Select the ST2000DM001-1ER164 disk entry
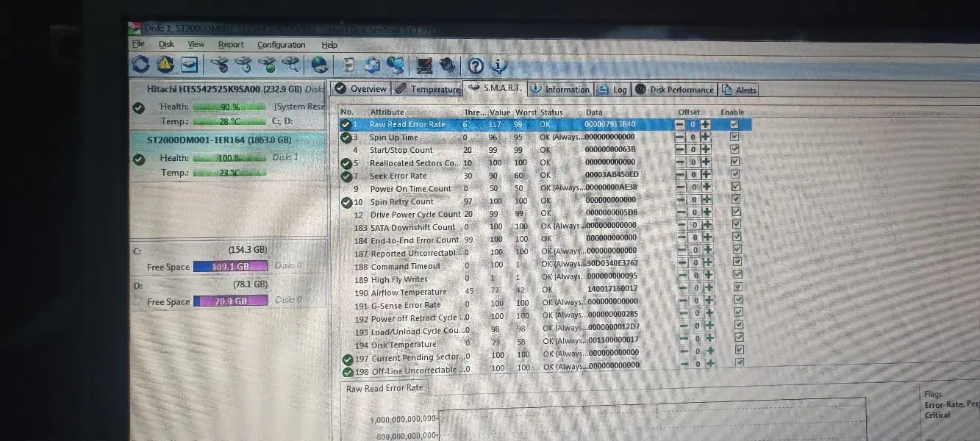Viewport: 980px width, 441px height. tap(228, 157)
